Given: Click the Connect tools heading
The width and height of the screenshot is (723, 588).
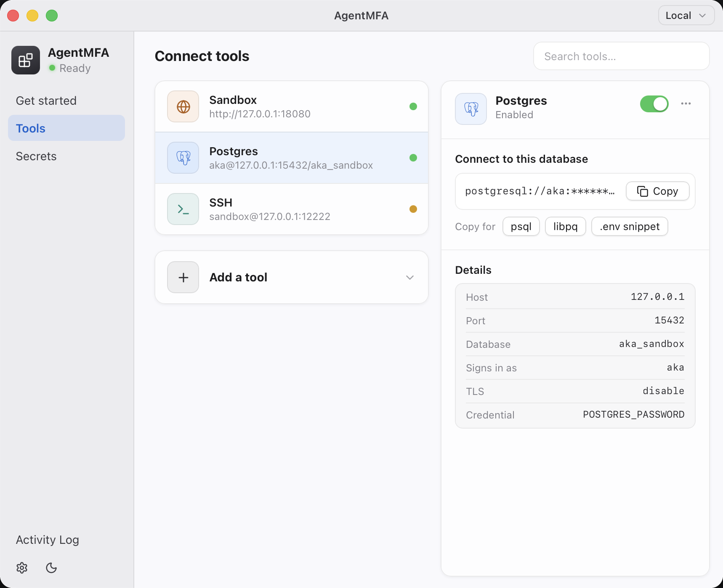Looking at the screenshot, I should click(x=202, y=56).
